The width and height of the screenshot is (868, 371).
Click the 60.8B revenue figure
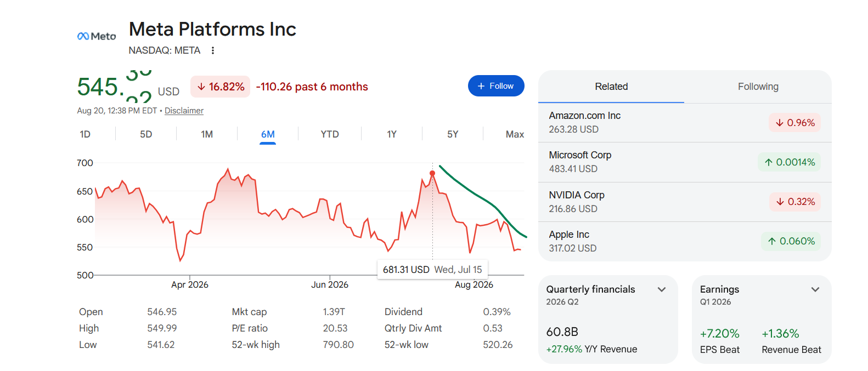pyautogui.click(x=562, y=332)
